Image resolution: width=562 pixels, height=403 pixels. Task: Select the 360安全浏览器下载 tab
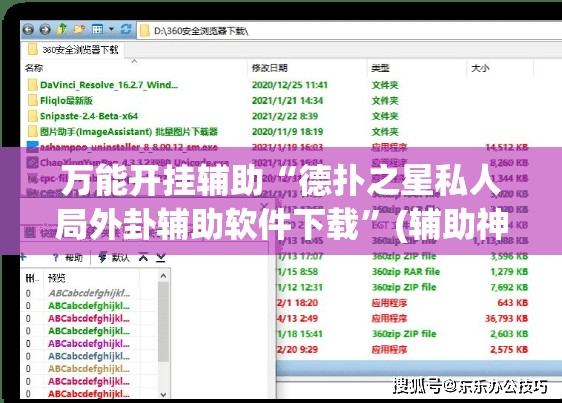73,49
